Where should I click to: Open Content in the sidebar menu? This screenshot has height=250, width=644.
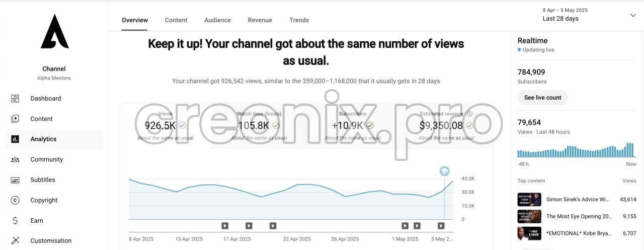(x=54, y=119)
